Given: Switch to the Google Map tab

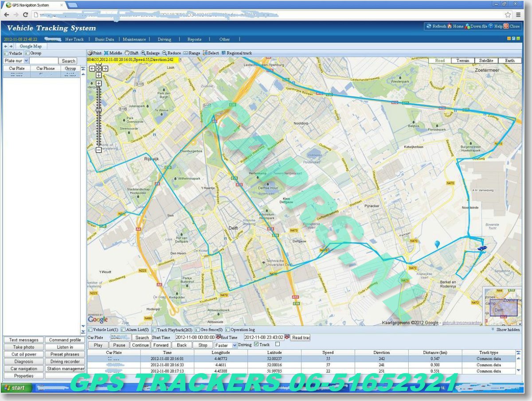Looking at the screenshot, I should 31,46.
